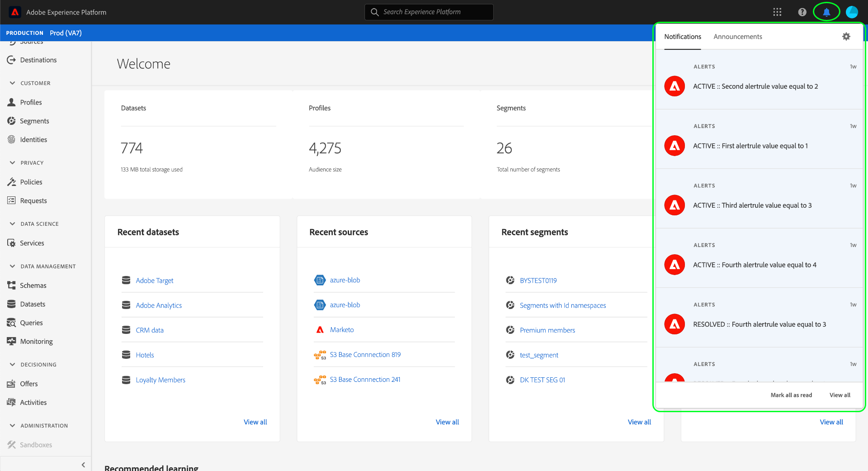Open the application switcher grid icon
Screen dimensions: 868x471
pos(777,12)
